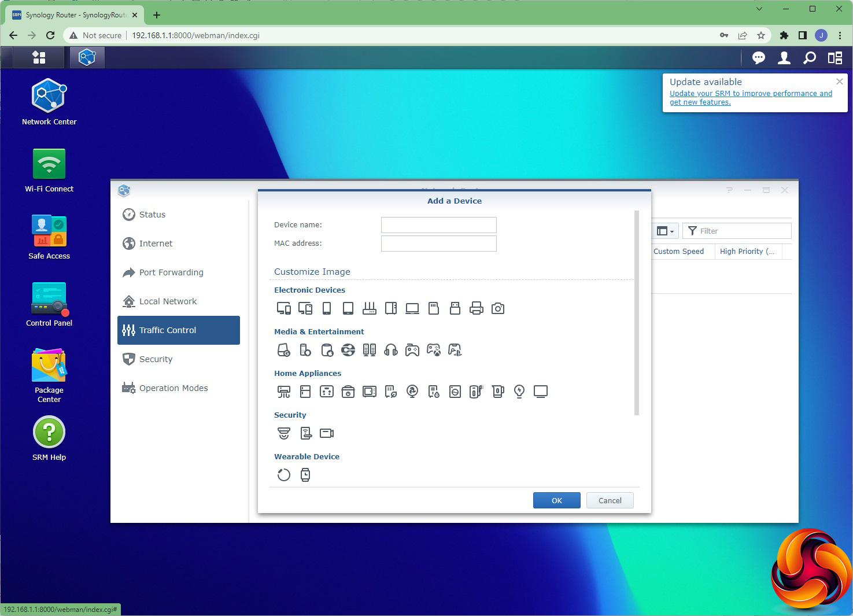This screenshot has width=853, height=616.
Task: Choose the headphones image
Action: [x=391, y=350]
